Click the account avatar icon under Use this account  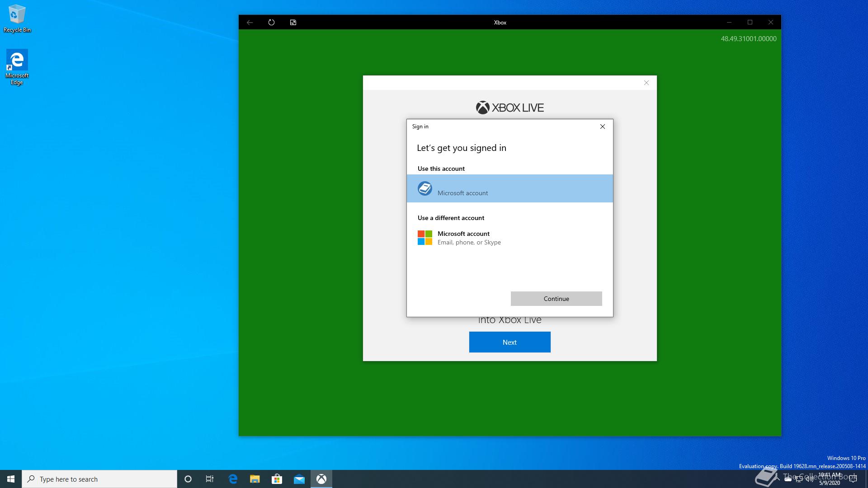pos(425,188)
